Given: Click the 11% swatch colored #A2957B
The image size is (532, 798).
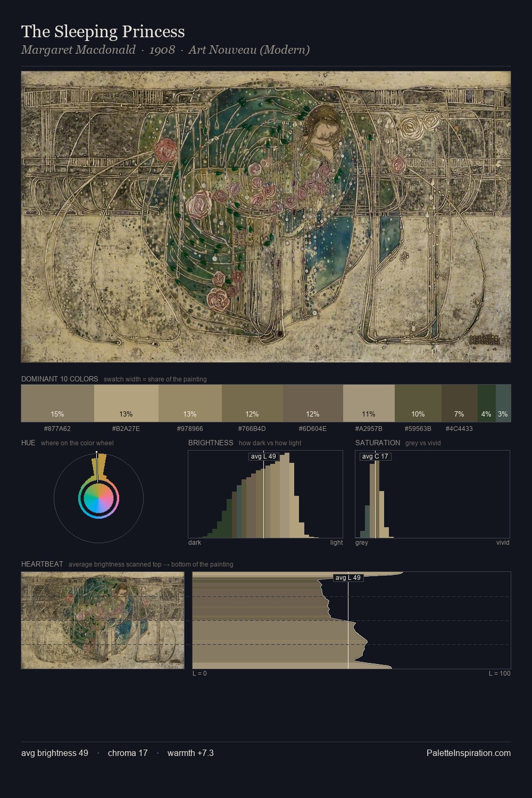Looking at the screenshot, I should click(369, 403).
